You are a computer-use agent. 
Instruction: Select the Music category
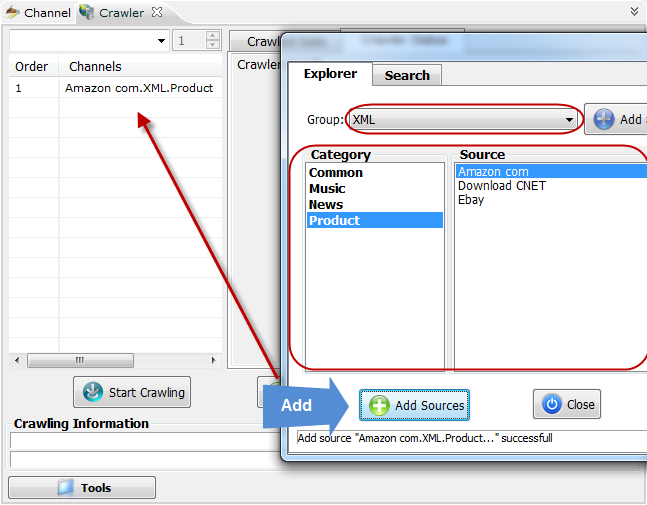point(327,189)
